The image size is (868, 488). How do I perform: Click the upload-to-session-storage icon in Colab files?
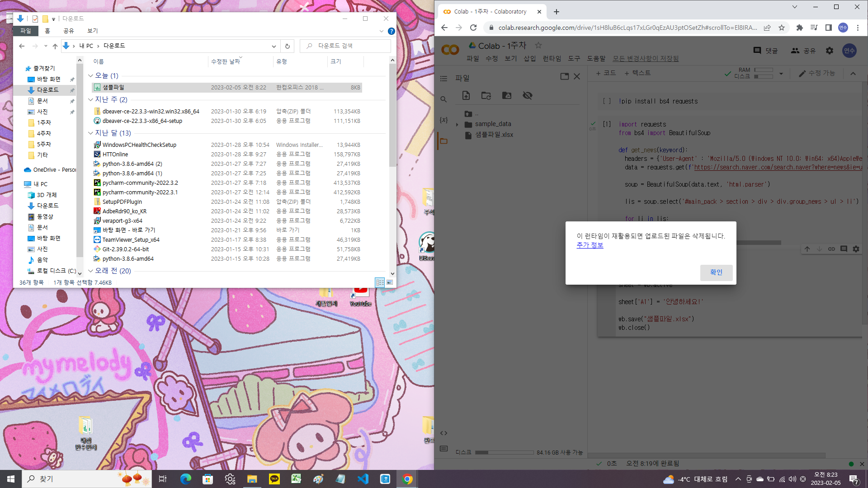click(x=466, y=95)
